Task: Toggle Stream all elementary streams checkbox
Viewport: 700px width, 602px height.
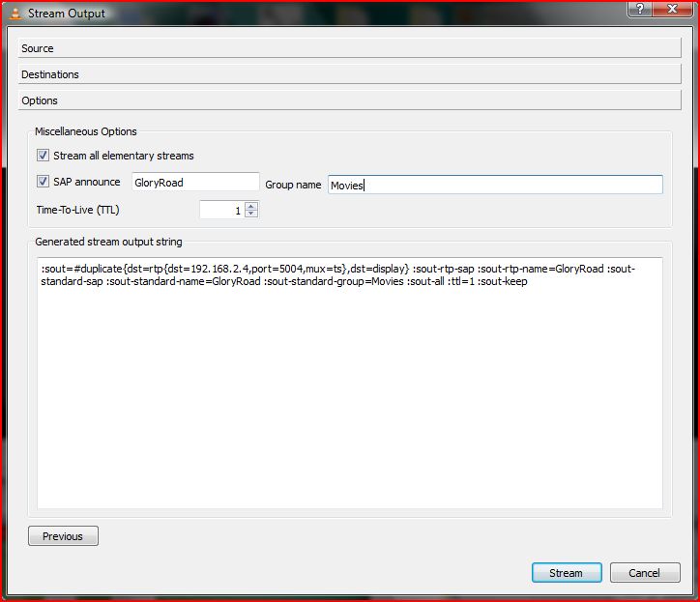Action: point(43,156)
